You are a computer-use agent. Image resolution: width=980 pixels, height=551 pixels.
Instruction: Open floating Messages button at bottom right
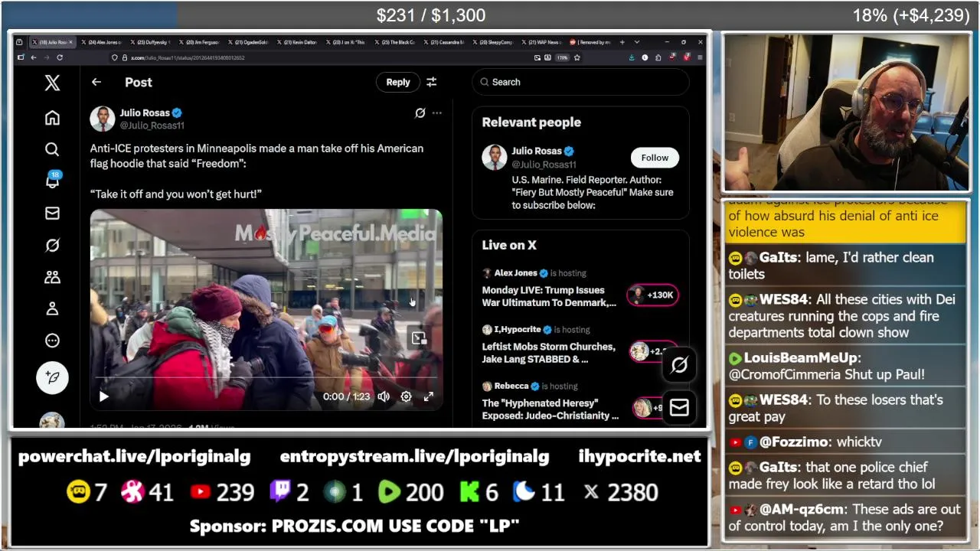(x=679, y=407)
